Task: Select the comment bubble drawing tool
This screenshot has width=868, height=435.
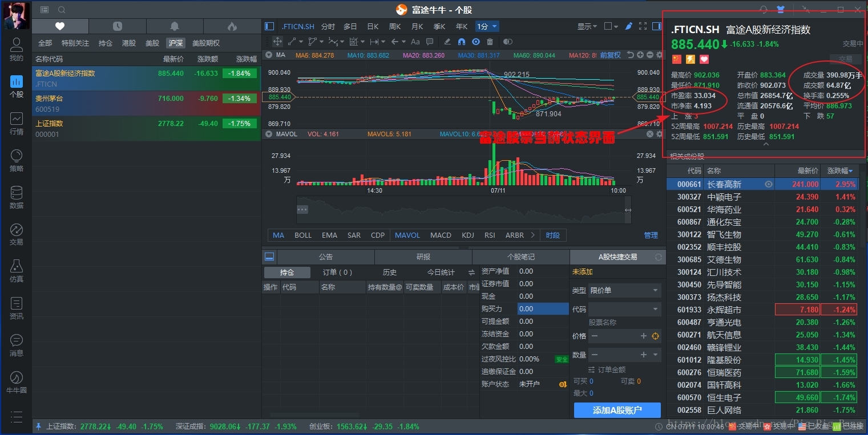Action: point(430,42)
